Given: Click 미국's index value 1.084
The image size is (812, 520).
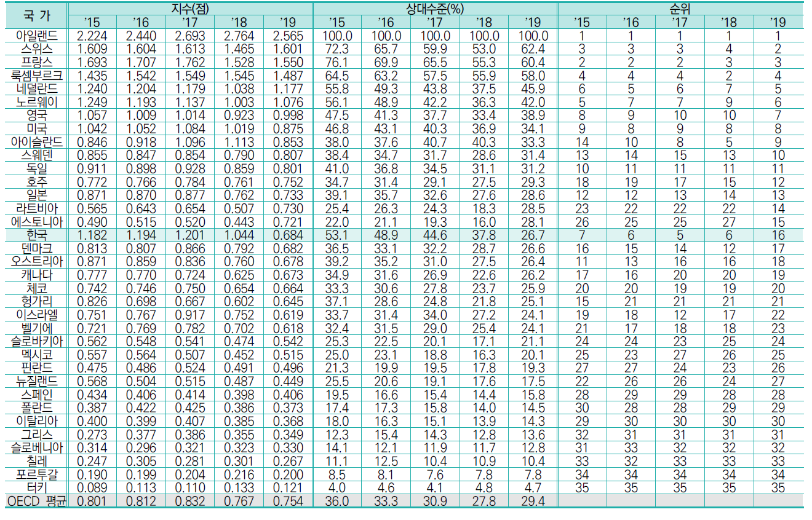Looking at the screenshot, I should 189,128.
